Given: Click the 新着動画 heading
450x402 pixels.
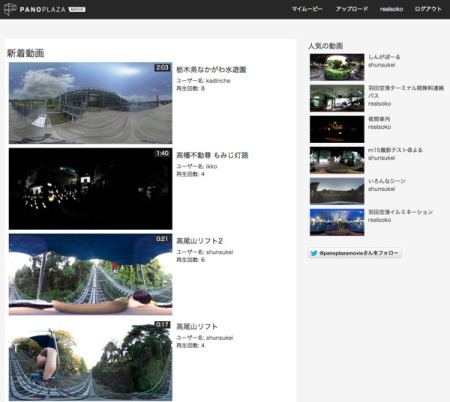Looking at the screenshot, I should pos(26,53).
